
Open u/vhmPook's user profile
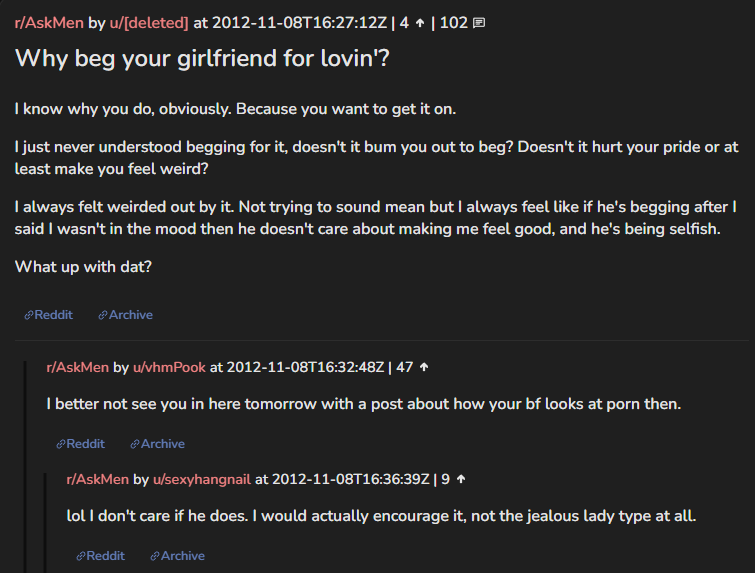pyautogui.click(x=169, y=367)
